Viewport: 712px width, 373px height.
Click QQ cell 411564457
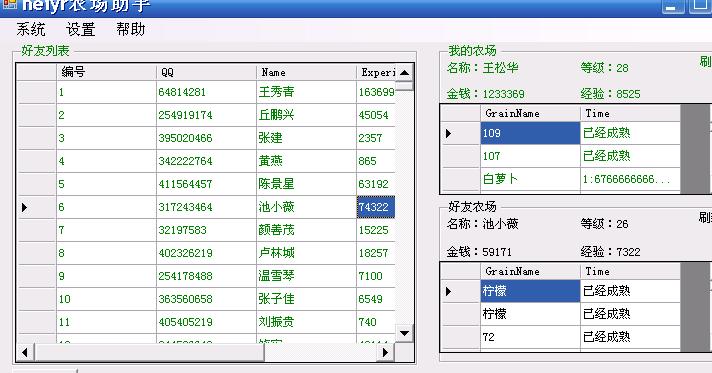[x=206, y=184]
